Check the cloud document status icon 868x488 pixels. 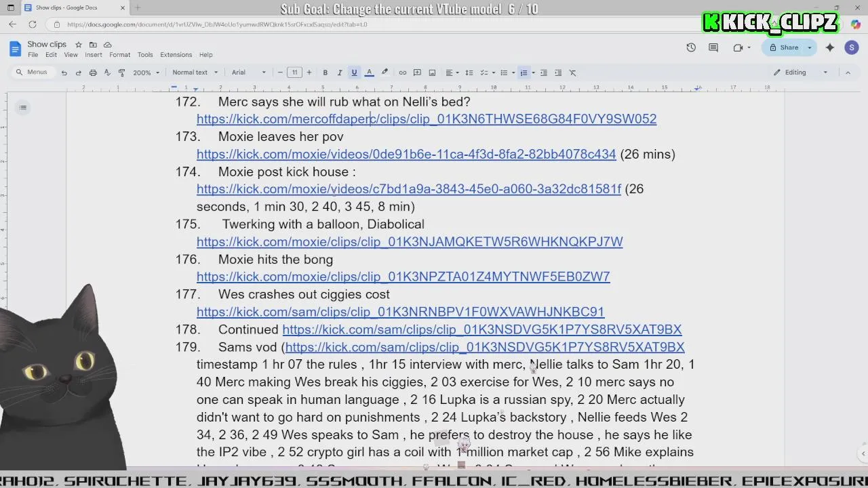(x=107, y=45)
